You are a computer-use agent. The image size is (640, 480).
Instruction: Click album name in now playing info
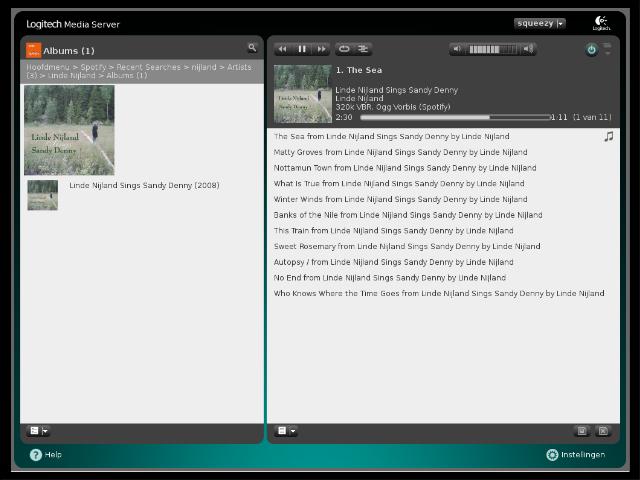(x=396, y=90)
